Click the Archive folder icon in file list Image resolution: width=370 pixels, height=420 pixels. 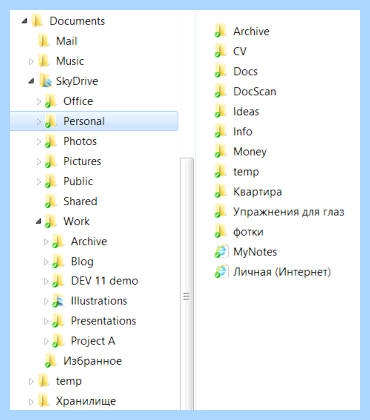point(221,31)
